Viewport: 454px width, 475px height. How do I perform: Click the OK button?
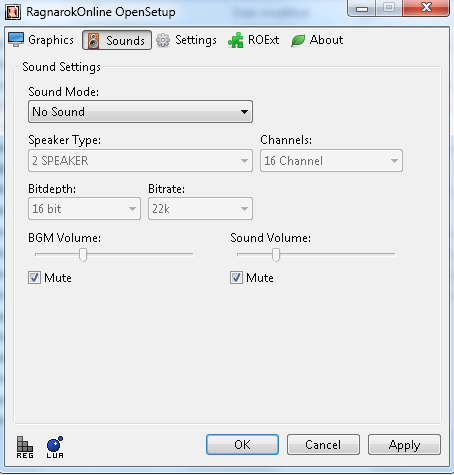[x=242, y=444]
